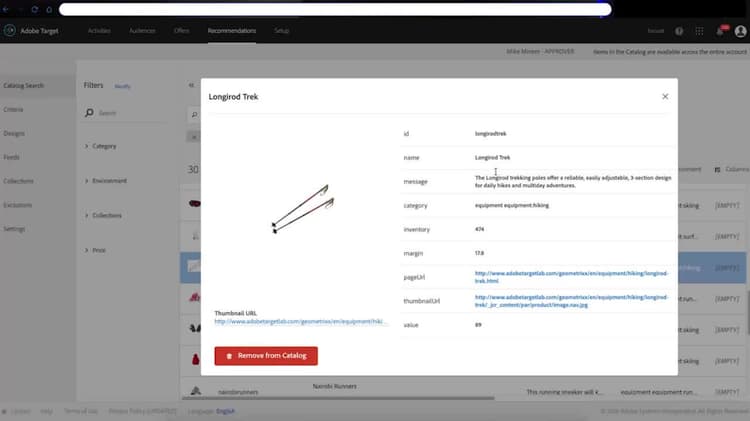The image size is (750, 421).
Task: Open the Setup tab
Action: tap(282, 31)
